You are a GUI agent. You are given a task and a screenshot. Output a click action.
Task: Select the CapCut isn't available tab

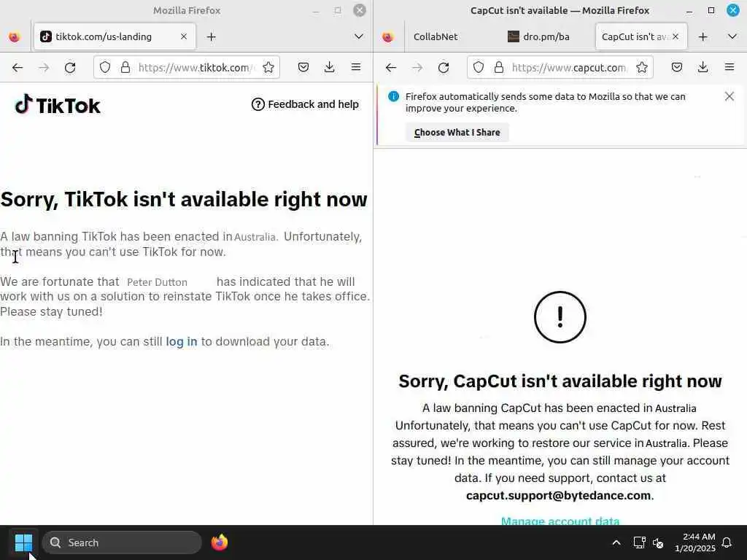(641, 36)
